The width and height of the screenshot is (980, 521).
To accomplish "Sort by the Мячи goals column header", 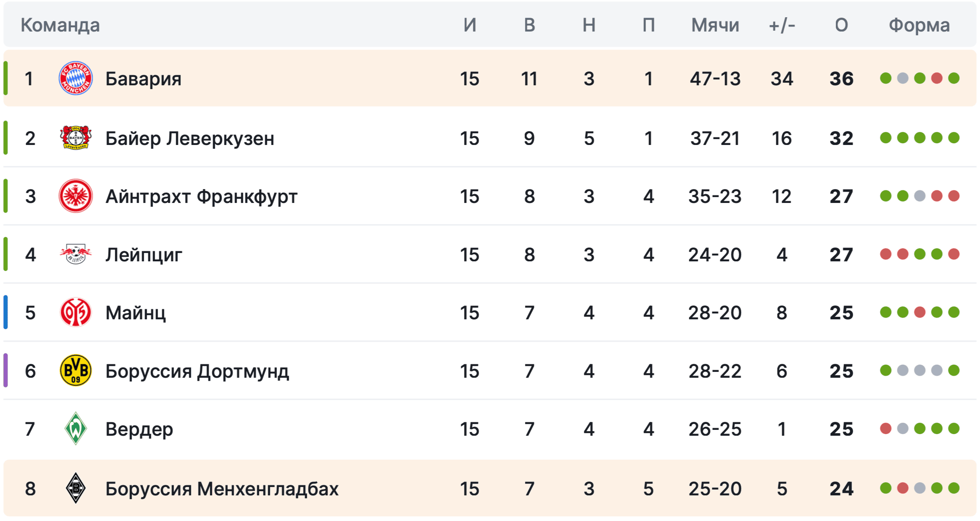I will (x=715, y=25).
